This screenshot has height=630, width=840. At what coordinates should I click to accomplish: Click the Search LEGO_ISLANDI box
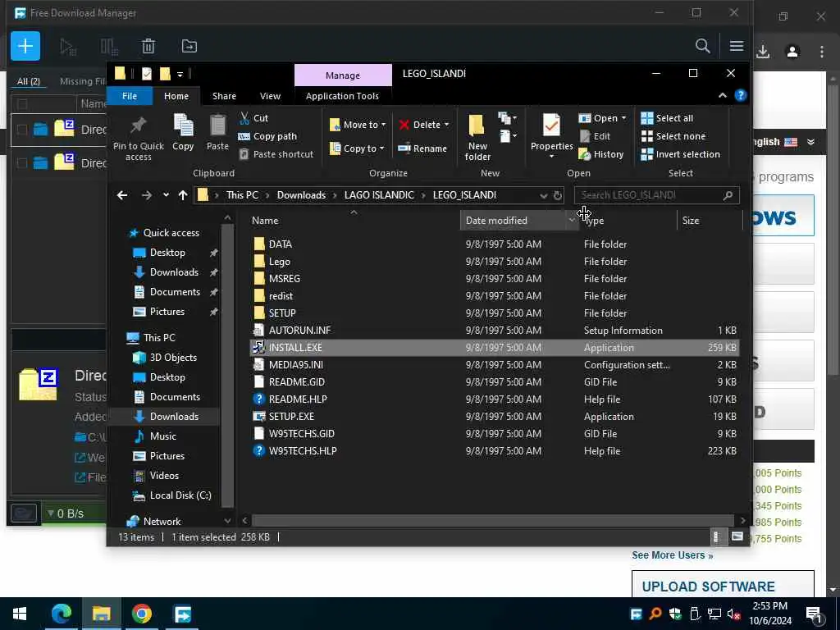click(x=656, y=195)
